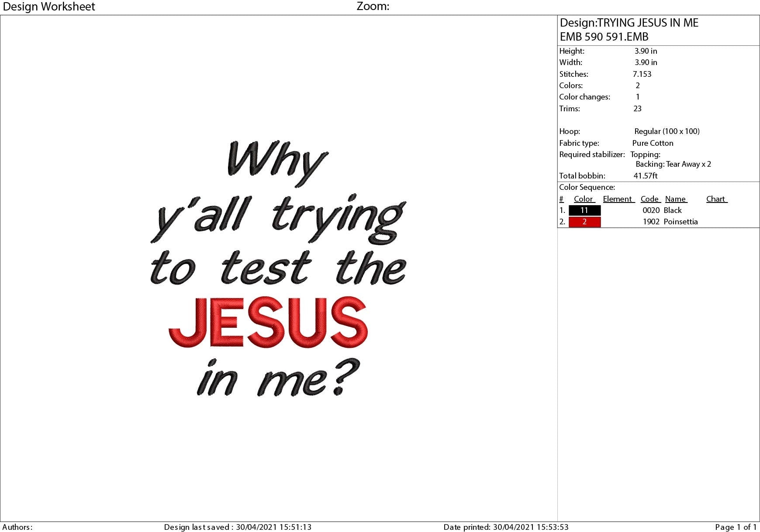Viewport: 760px width, 532px height.
Task: Click the 'Topping:' stabilizer entry
Action: point(645,154)
